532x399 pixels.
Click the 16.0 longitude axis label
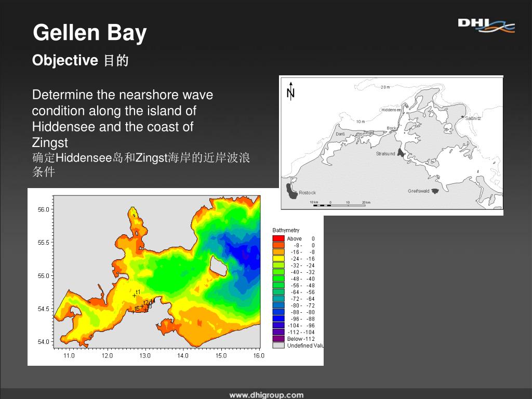[x=259, y=355]
